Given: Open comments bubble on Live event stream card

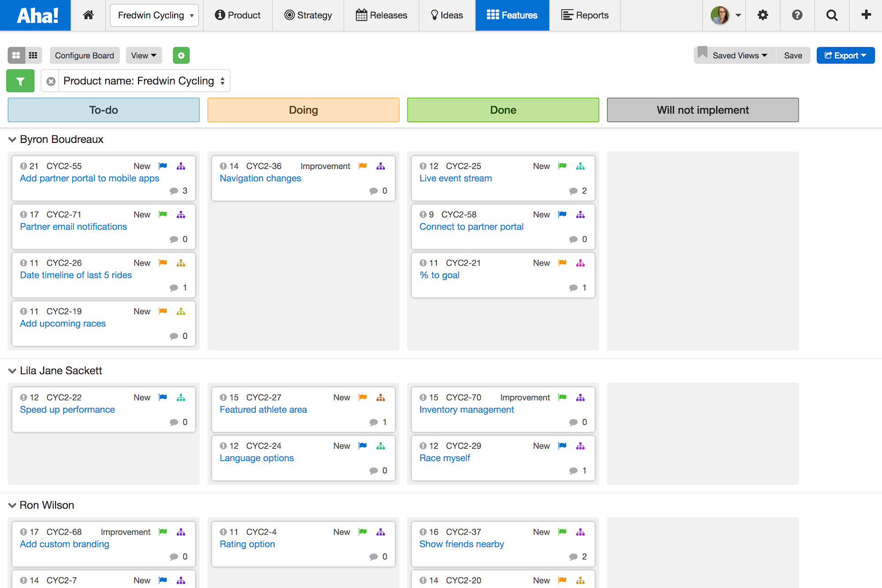Looking at the screenshot, I should click(574, 191).
